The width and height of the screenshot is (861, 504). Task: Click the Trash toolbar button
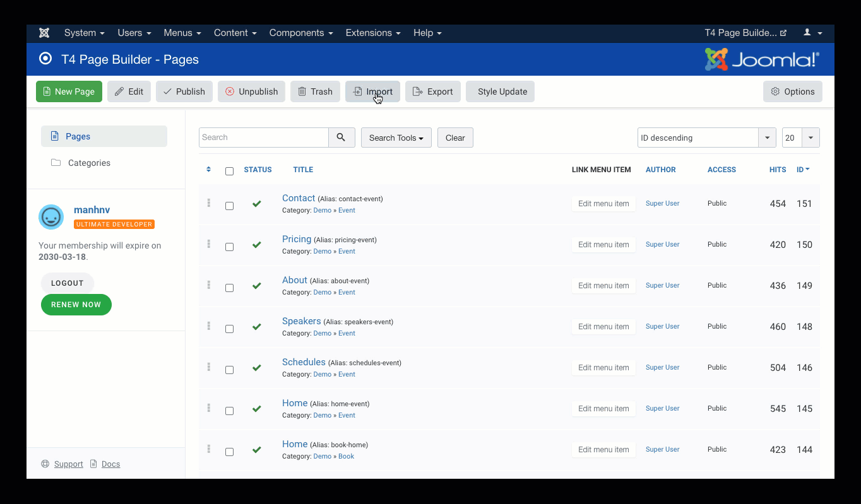pos(315,91)
